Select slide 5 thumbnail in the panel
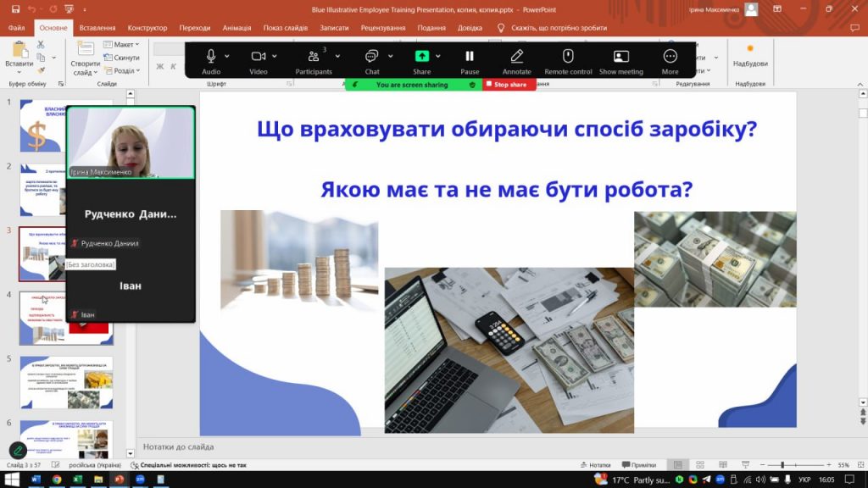The height and width of the screenshot is (488, 868). (66, 382)
